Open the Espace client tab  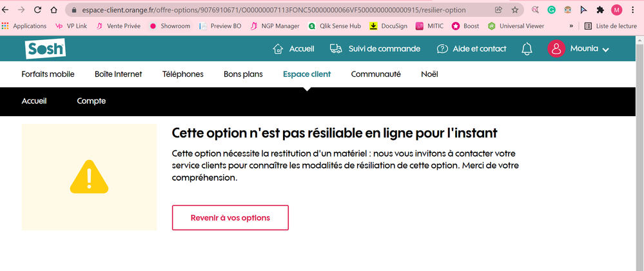[x=306, y=74]
